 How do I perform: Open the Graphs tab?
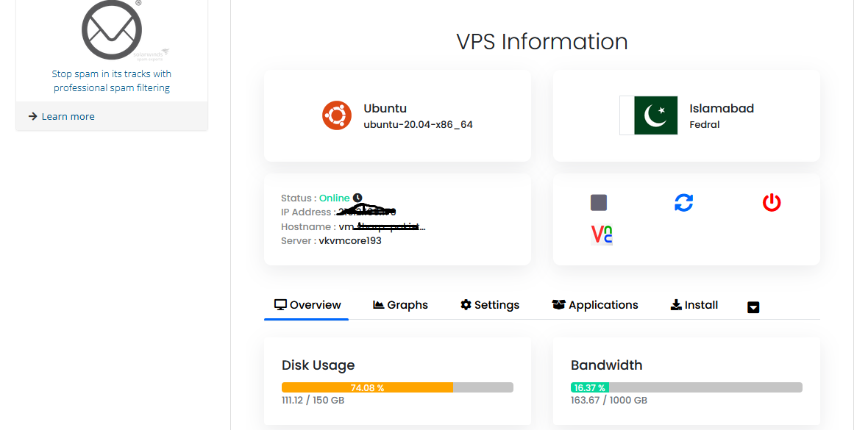click(400, 305)
